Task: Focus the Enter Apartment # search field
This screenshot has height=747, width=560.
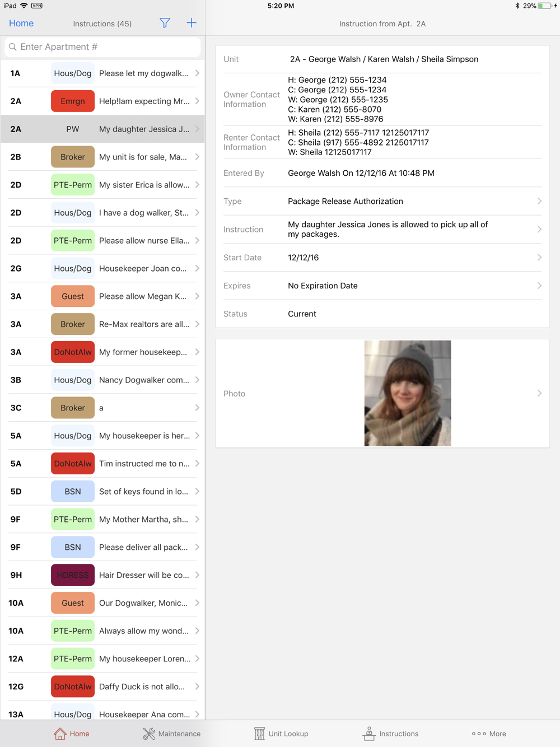Action: click(102, 47)
